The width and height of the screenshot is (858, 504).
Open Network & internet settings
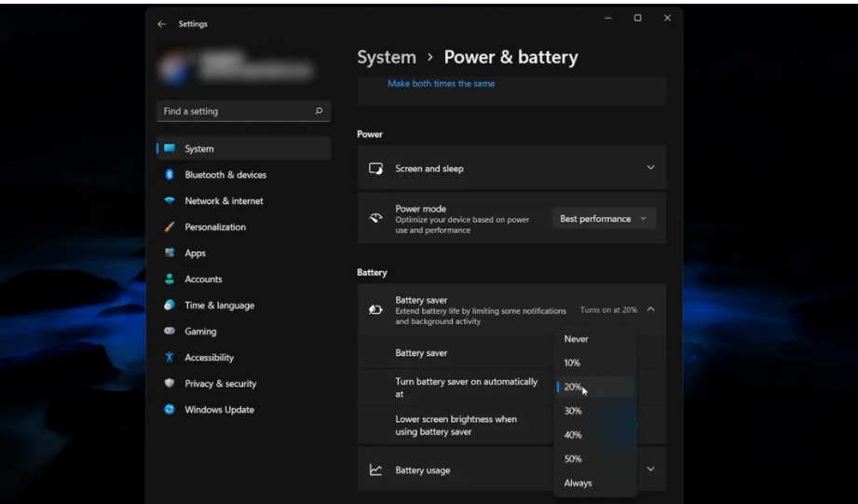(x=243, y=201)
